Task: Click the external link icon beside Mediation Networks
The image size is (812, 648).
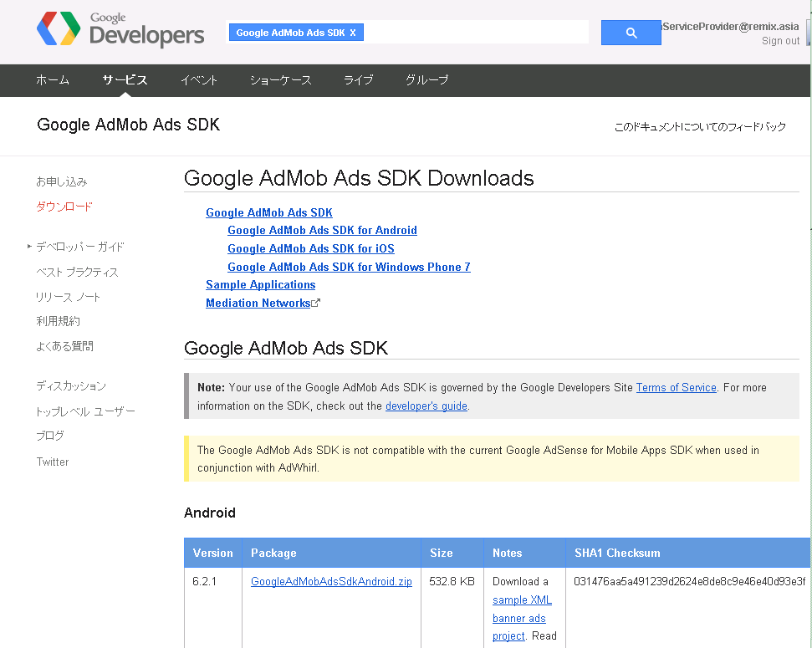Action: [316, 303]
